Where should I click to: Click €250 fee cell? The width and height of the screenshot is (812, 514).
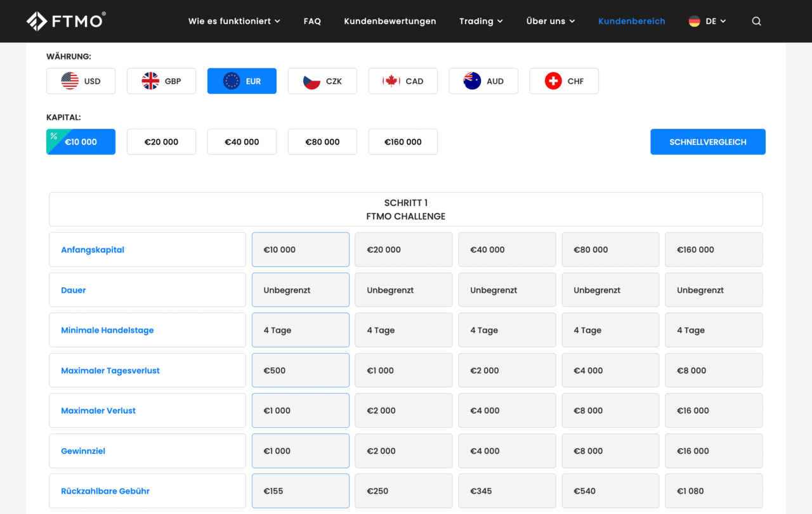pos(404,491)
